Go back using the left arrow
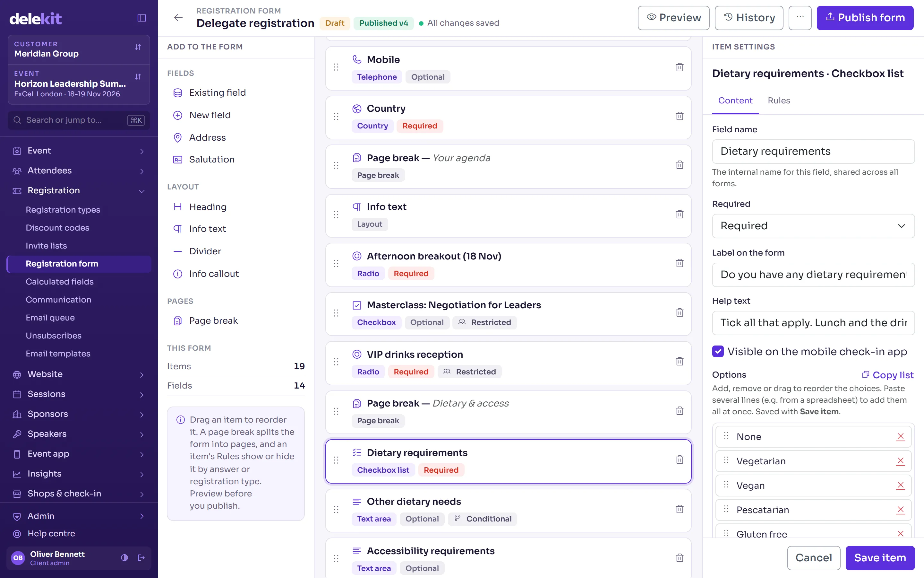Image resolution: width=924 pixels, height=578 pixels. coord(178,18)
